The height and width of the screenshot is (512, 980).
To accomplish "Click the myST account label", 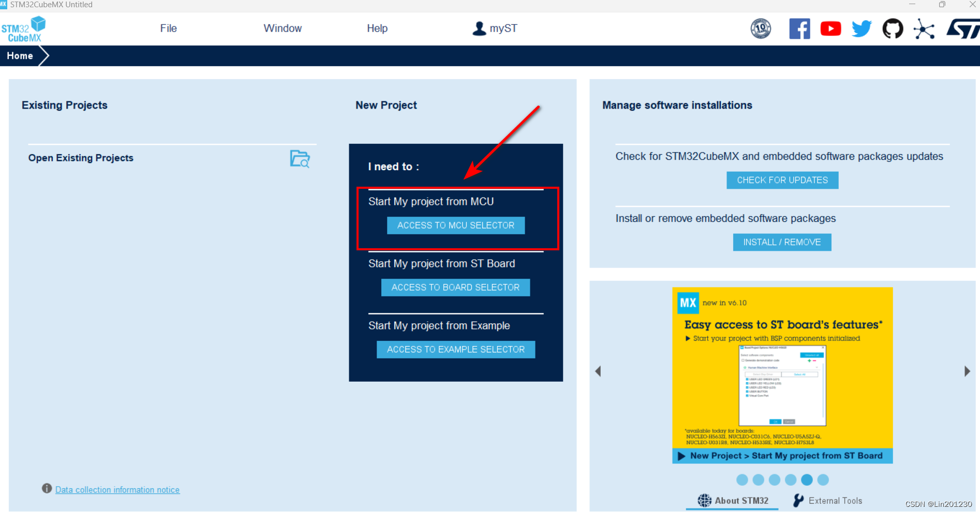I will 503,28.
